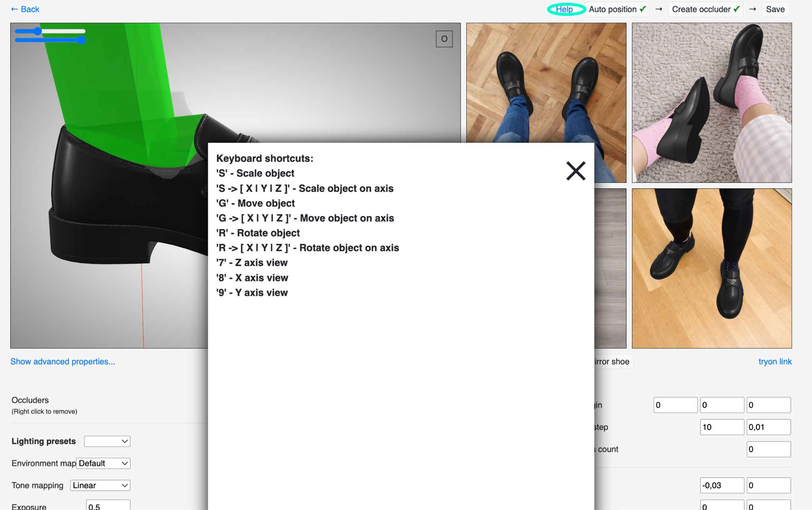Click the Create occluder button
Viewport: 812px width, 510px height.
click(x=705, y=9)
